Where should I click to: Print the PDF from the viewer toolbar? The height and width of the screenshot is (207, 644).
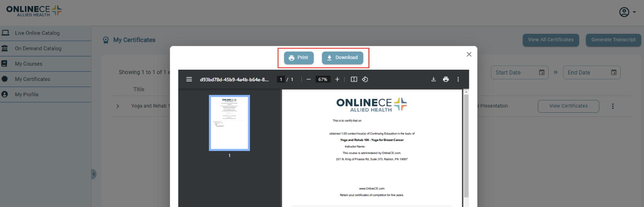pyautogui.click(x=446, y=79)
